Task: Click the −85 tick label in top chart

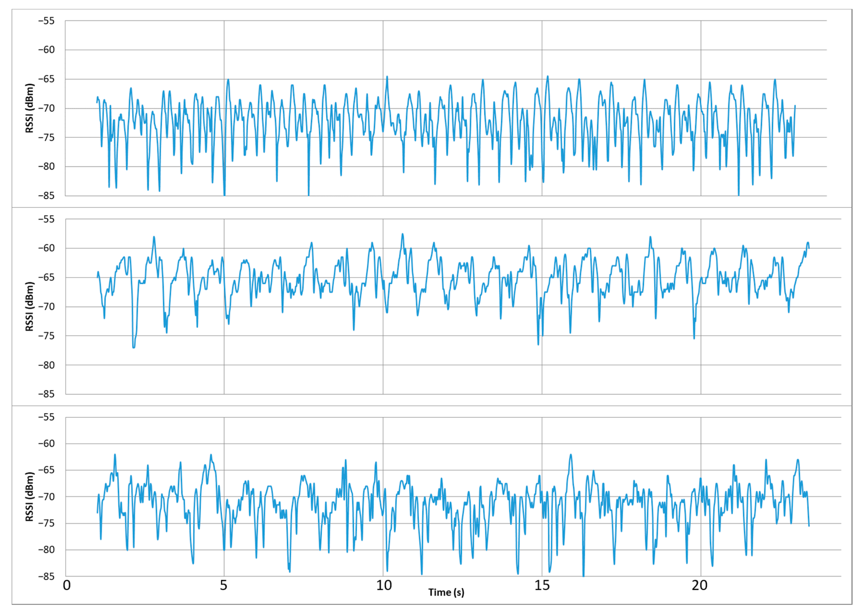Action: [x=46, y=196]
